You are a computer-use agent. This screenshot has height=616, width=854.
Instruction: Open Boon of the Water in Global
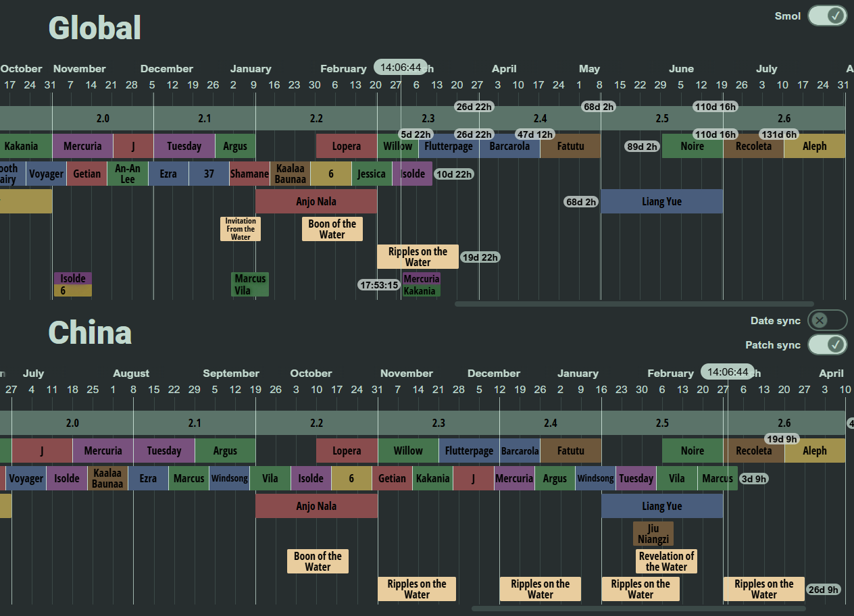point(332,229)
